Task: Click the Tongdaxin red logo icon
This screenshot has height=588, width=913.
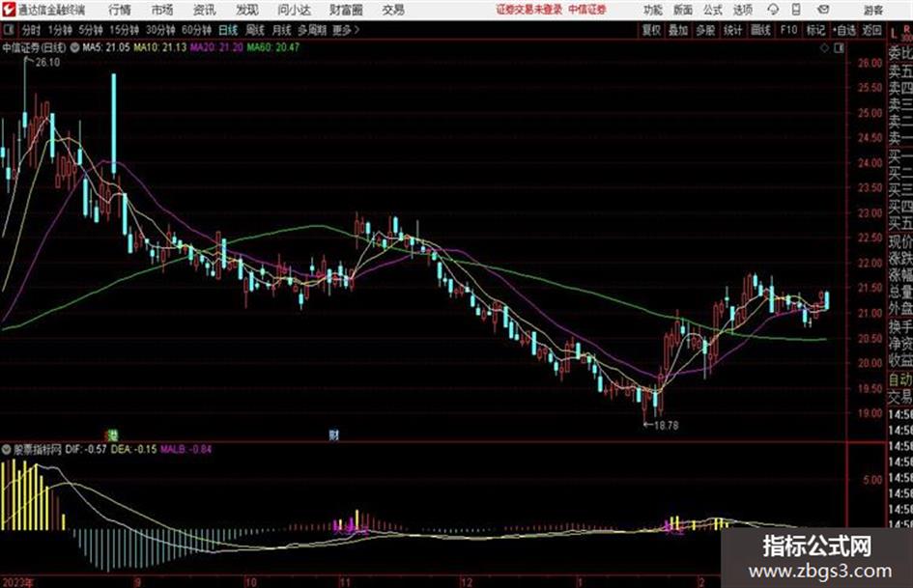Action: coord(9,10)
